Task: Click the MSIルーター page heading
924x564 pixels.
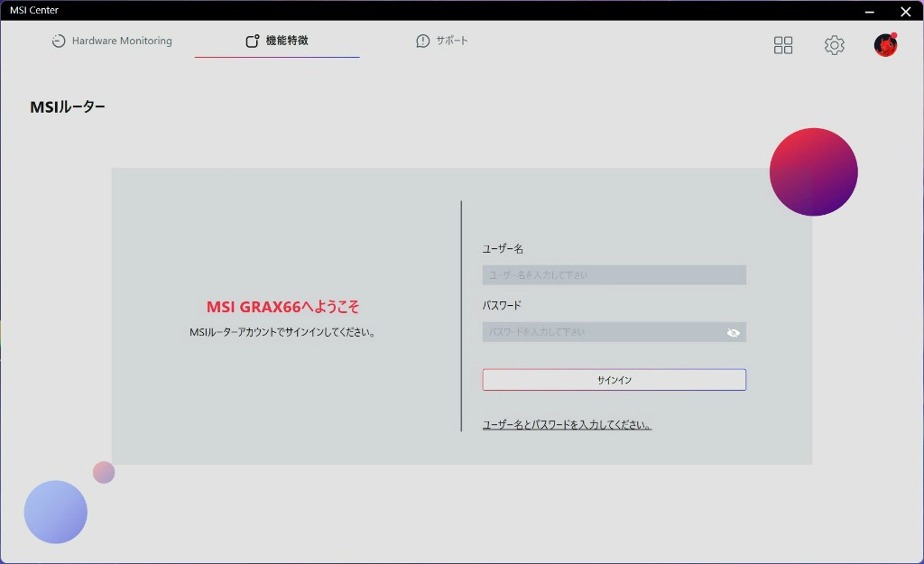Action: [x=68, y=107]
